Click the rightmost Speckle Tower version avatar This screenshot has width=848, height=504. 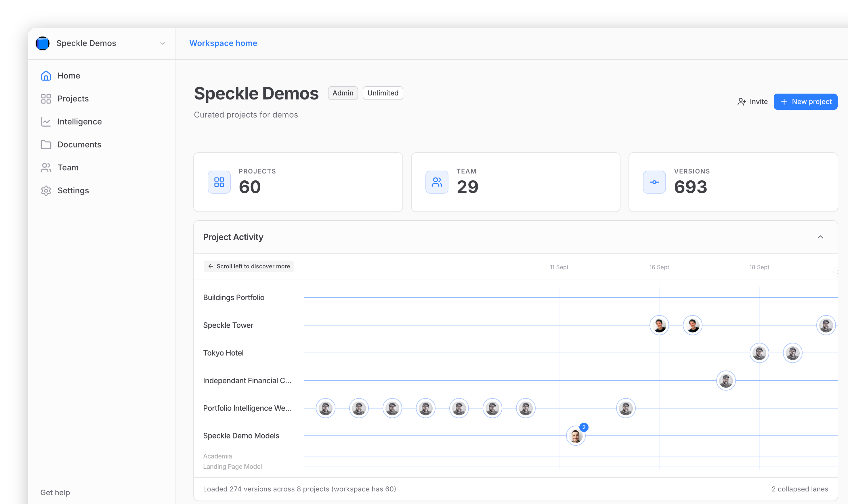point(826,325)
